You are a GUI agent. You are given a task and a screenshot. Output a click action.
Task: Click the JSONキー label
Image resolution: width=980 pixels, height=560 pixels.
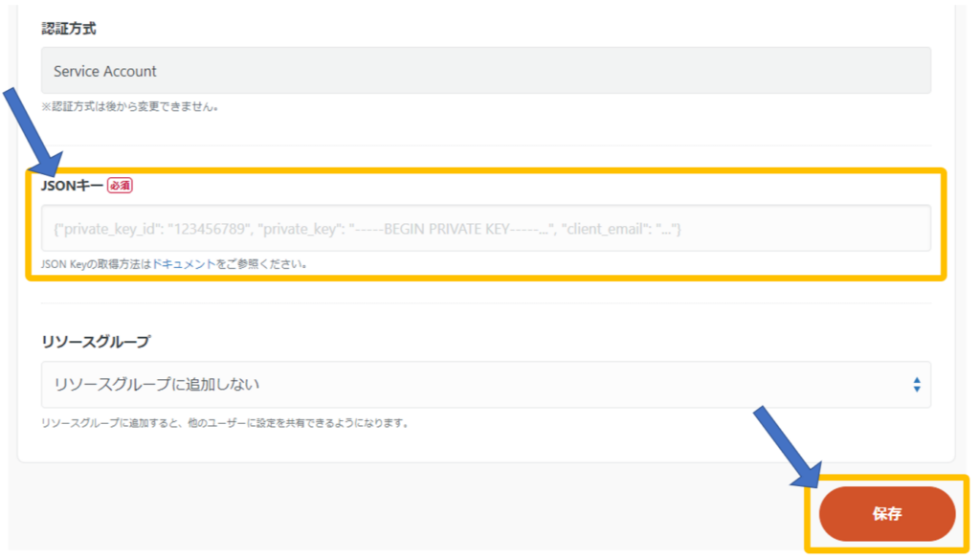tap(72, 186)
